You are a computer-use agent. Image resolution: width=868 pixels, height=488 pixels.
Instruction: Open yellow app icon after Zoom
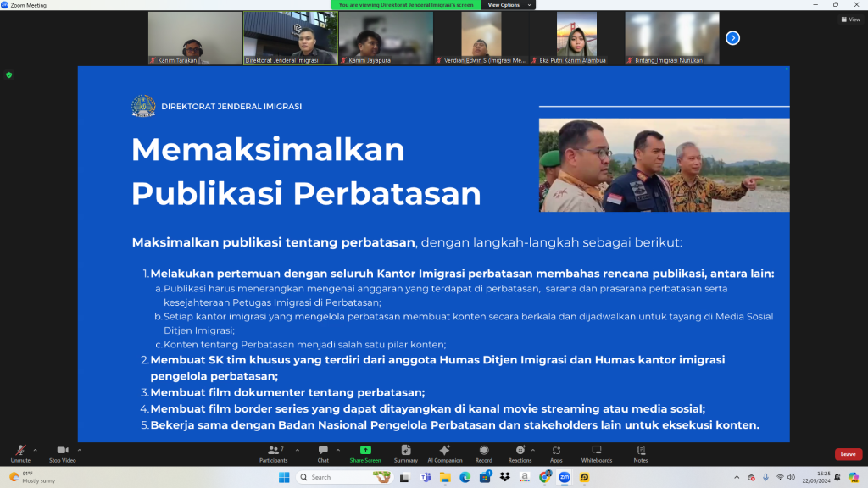click(585, 477)
